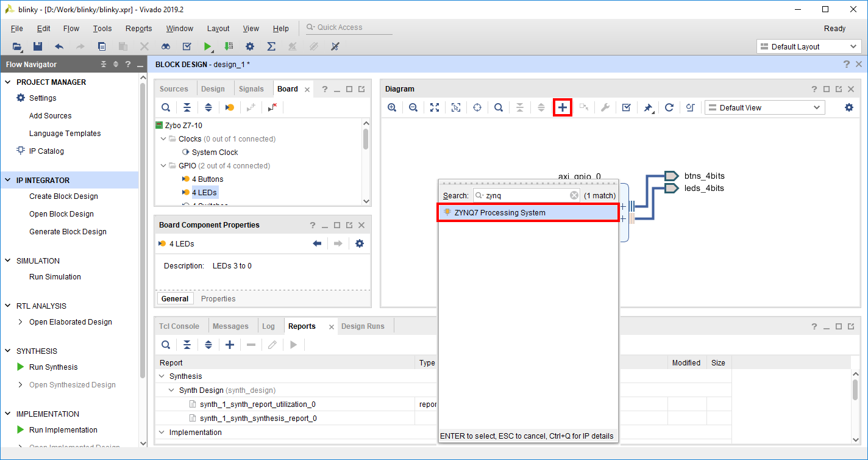Open the Tools menu
The image size is (868, 460).
tap(102, 29)
